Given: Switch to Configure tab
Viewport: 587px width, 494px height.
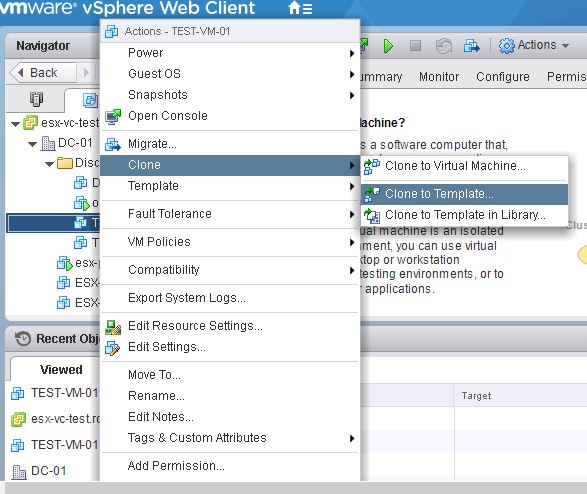Looking at the screenshot, I should [x=503, y=77].
